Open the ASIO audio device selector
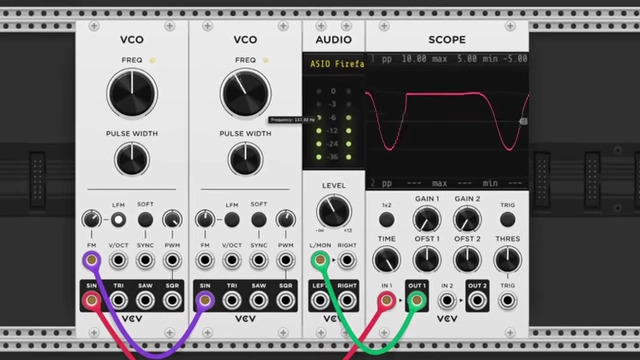 point(334,64)
